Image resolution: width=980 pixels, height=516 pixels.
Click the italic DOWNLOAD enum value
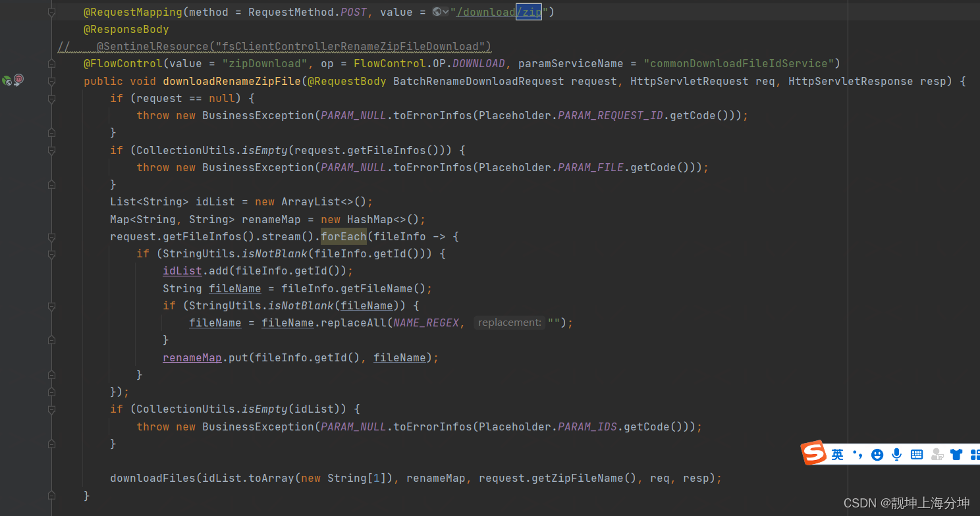coord(479,64)
